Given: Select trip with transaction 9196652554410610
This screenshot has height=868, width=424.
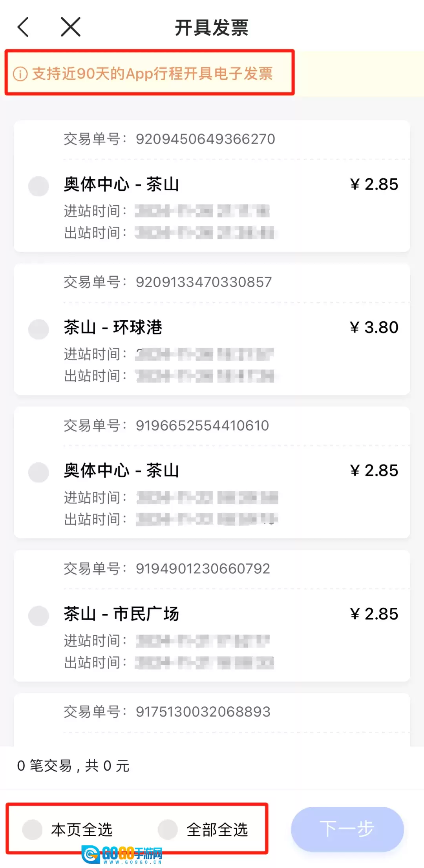Looking at the screenshot, I should (38, 472).
